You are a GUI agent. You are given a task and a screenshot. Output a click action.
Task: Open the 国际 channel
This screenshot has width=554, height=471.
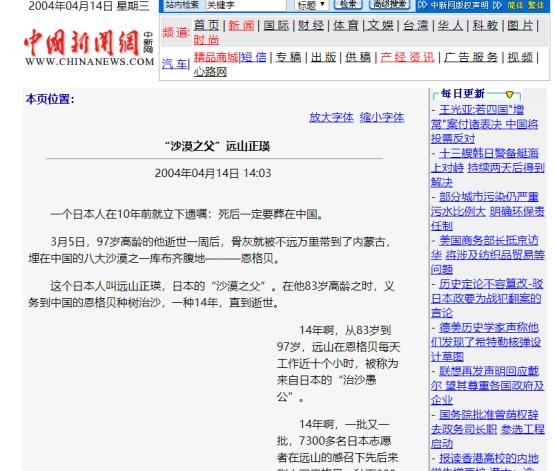coord(276,25)
